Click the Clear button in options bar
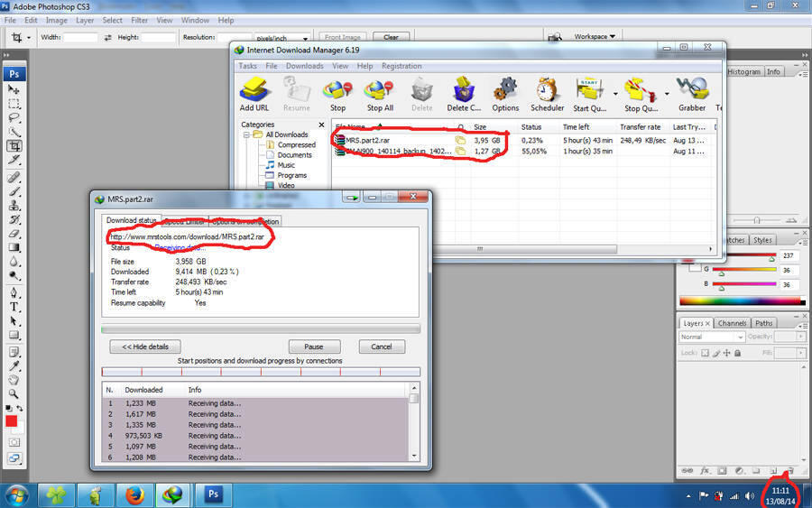The height and width of the screenshot is (508, 812). point(391,37)
